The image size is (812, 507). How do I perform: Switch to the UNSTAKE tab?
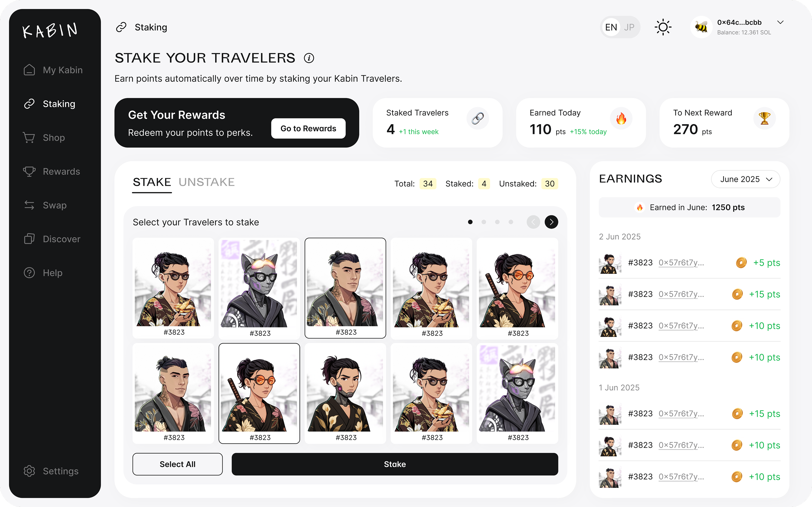(207, 182)
